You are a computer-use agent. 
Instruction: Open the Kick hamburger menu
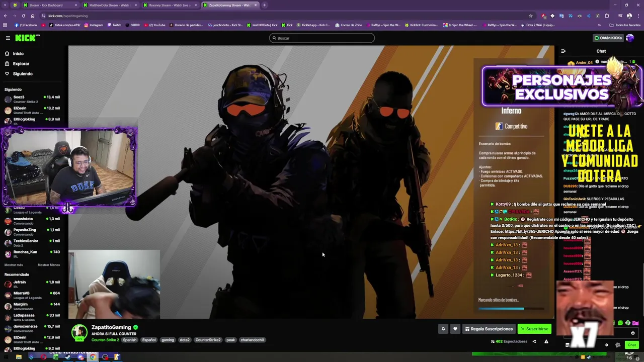coord(8,38)
